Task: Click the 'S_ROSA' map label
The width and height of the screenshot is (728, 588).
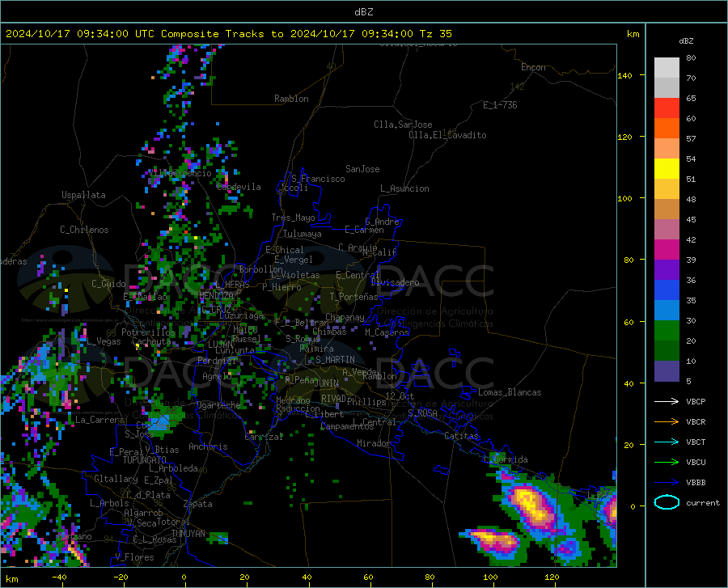Action: point(422,412)
